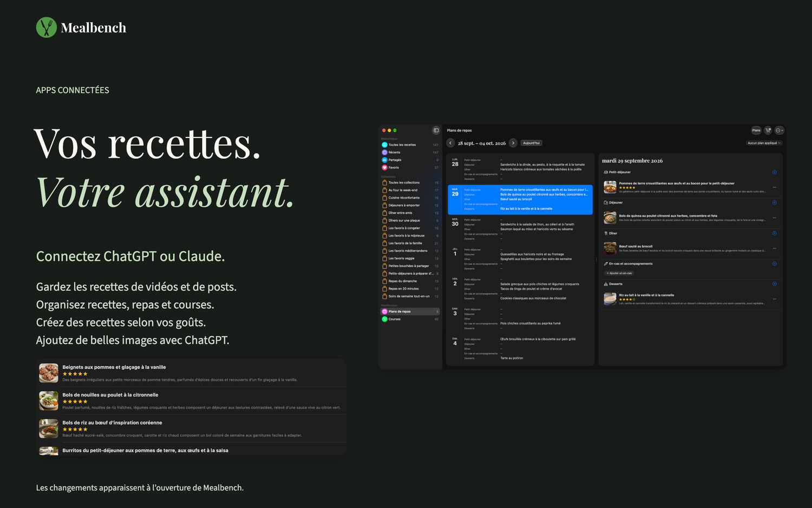Open Toutes les collections in sidebar

[410, 183]
